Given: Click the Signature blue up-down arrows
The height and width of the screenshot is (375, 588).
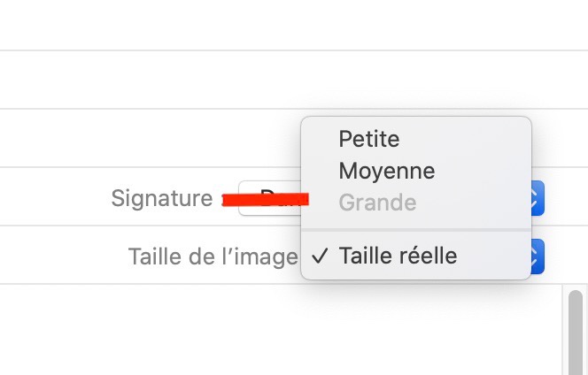Looking at the screenshot, I should click(x=537, y=198).
